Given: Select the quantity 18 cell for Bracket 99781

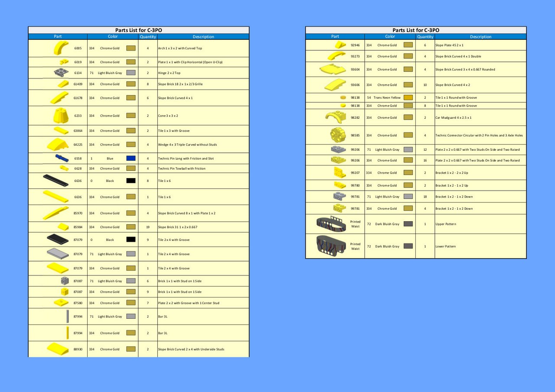Looking at the screenshot, I should (425, 197).
